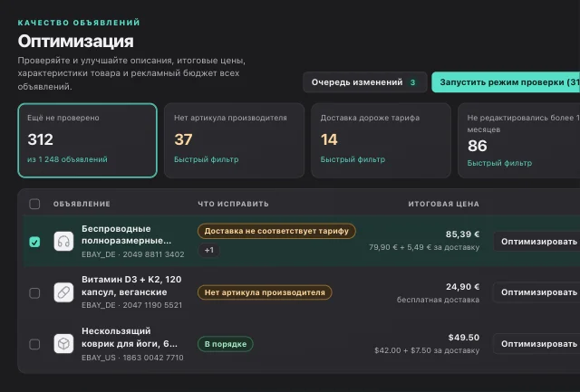
Task: Click the EBAY_DE · 2049 8811 3402 identifier
Action: point(133,254)
